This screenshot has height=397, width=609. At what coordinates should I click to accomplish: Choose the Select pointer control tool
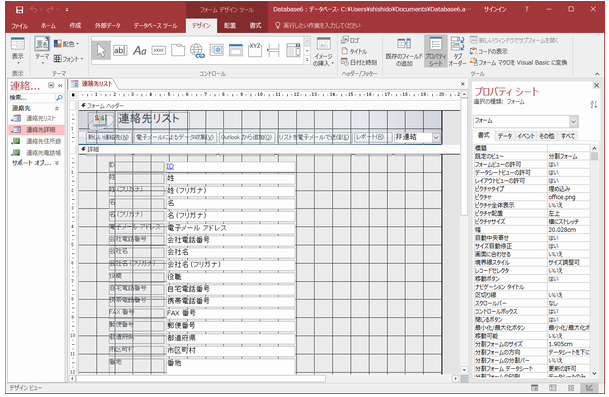coord(101,50)
